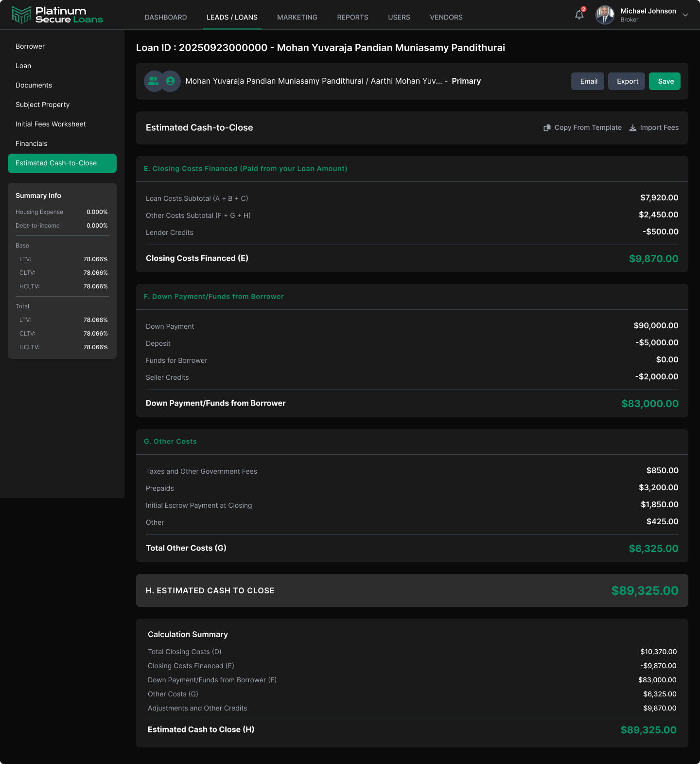Screen dimensions: 700x764
Task: Click the Total Closing Costs (D) value $10,370.00
Action: [x=658, y=652]
